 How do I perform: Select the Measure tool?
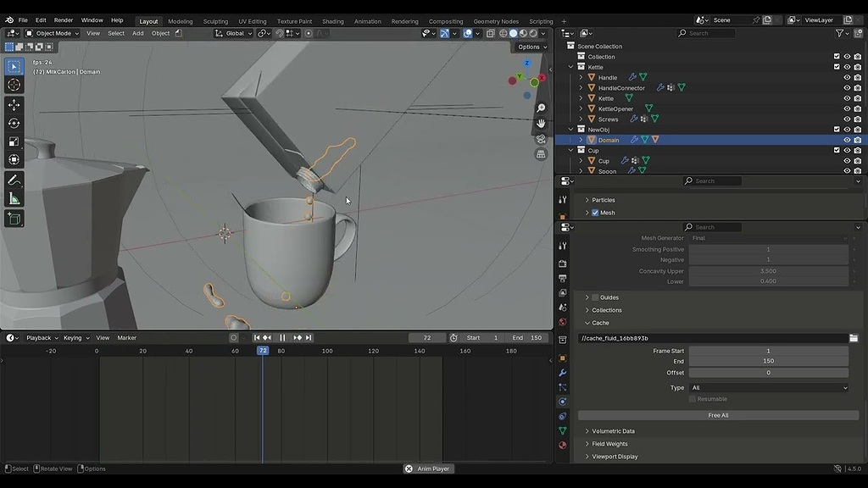(x=14, y=199)
